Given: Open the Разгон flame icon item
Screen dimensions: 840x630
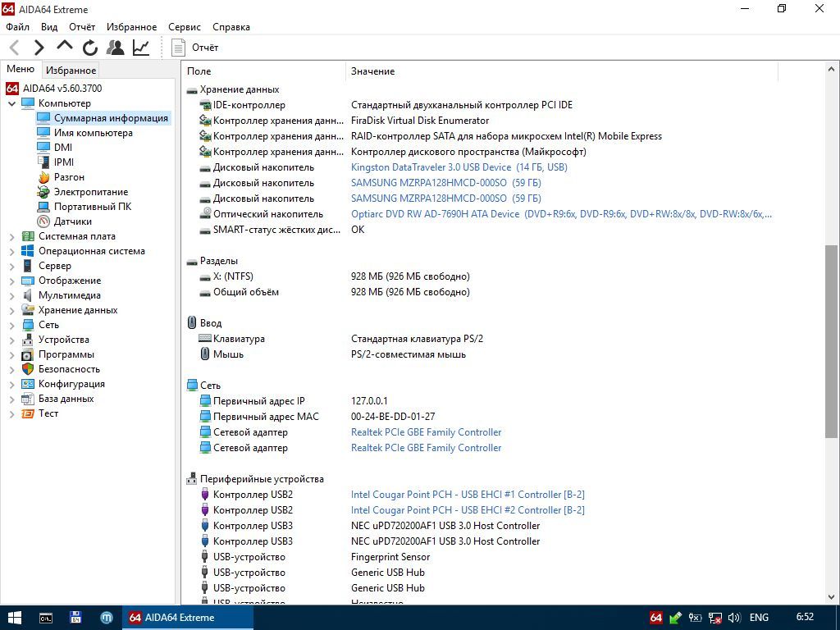Looking at the screenshot, I should tap(43, 177).
